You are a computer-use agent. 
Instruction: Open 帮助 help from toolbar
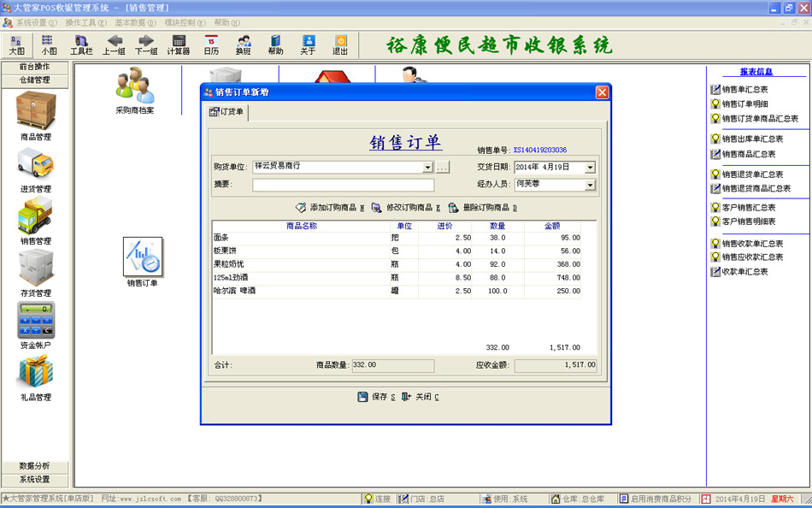pos(275,45)
